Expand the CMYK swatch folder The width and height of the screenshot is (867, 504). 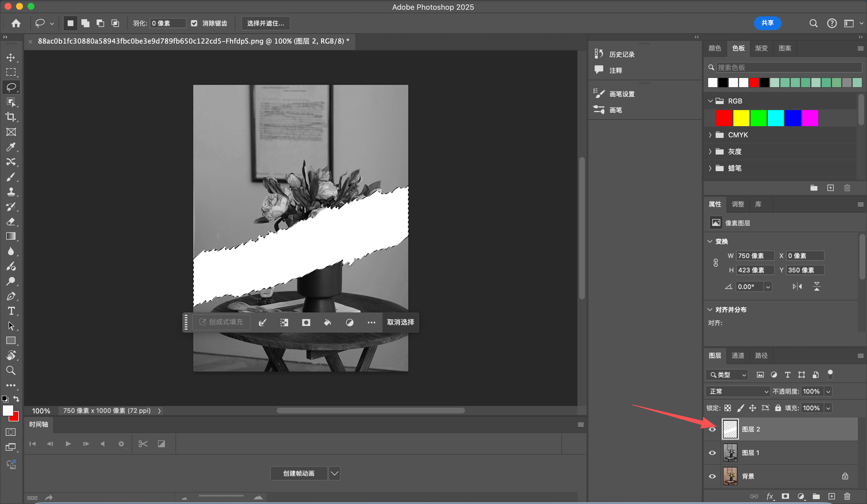[x=710, y=135]
